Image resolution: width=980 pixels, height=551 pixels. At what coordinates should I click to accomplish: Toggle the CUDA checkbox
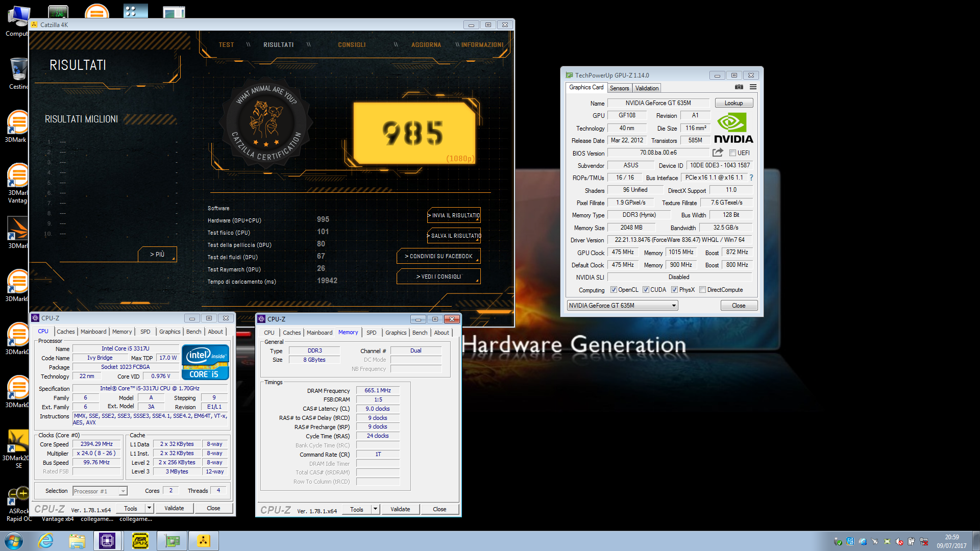[646, 290]
